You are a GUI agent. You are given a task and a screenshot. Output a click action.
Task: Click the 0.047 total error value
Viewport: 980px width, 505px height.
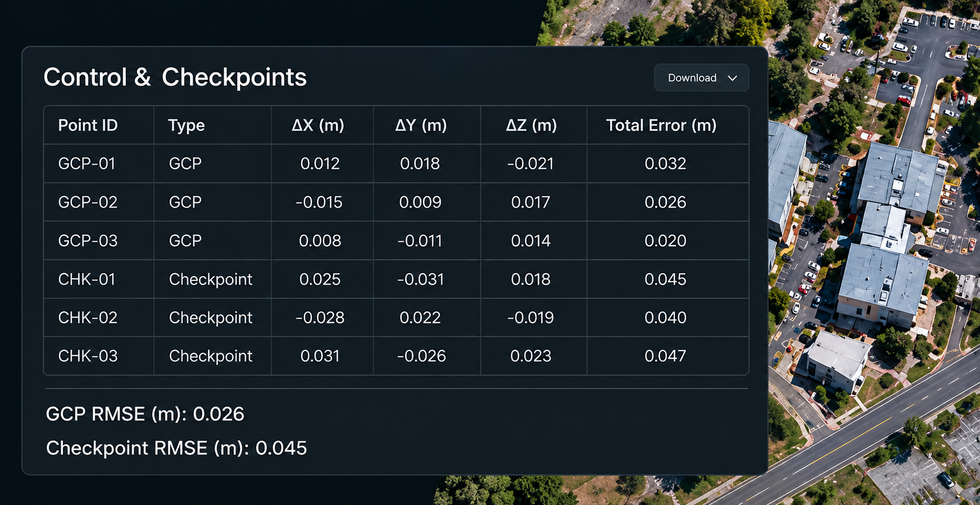click(665, 356)
